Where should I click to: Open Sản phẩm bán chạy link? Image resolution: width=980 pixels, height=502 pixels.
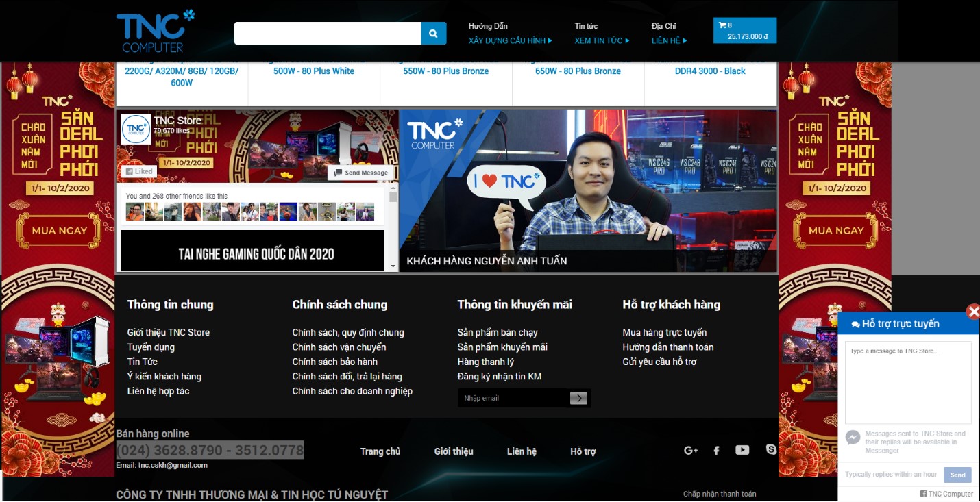coord(498,332)
